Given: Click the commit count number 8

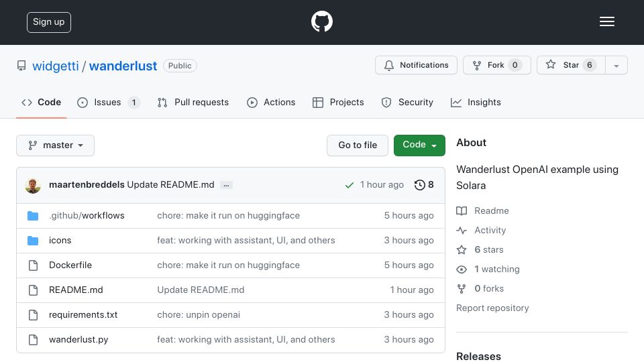Looking at the screenshot, I should pyautogui.click(x=431, y=185).
